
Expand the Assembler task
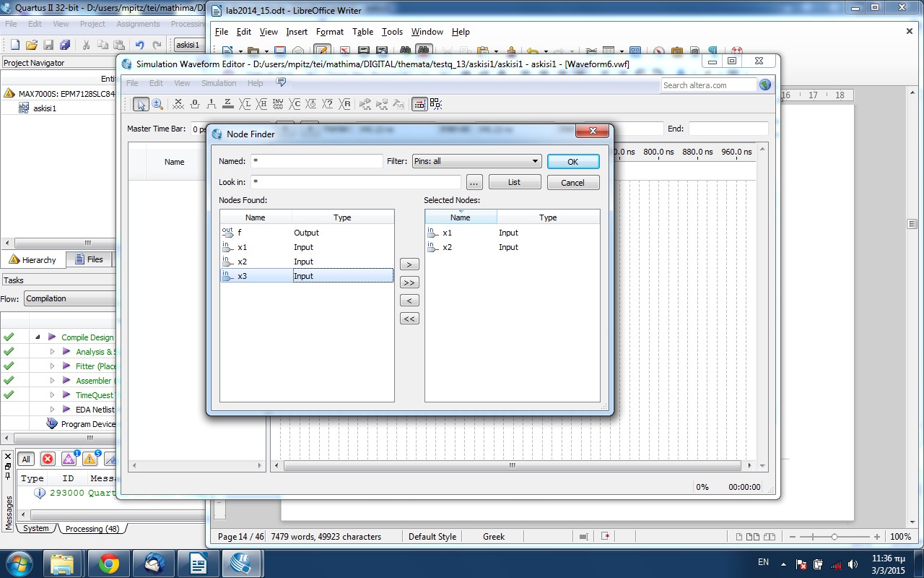(52, 380)
